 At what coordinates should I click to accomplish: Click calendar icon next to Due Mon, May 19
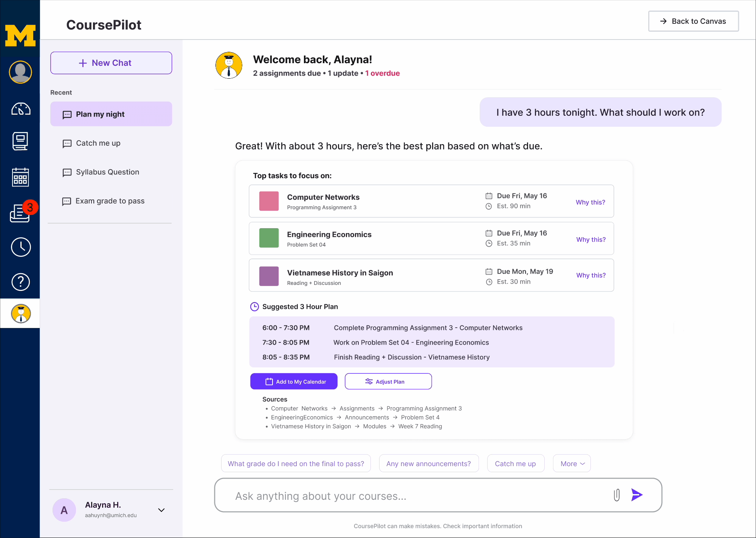489,271
